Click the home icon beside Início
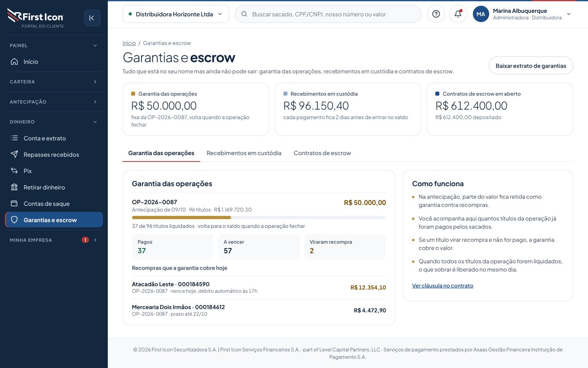This screenshot has height=368, width=588. click(14, 61)
